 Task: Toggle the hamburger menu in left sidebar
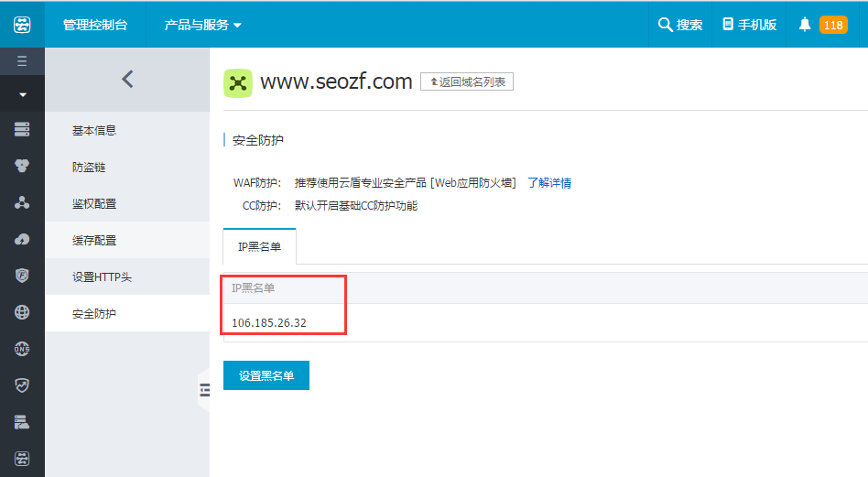(x=22, y=62)
